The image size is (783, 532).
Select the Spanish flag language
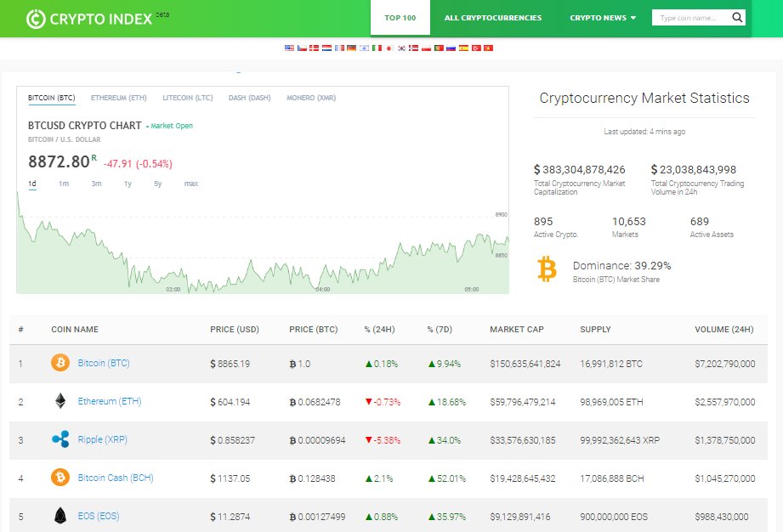tap(464, 48)
